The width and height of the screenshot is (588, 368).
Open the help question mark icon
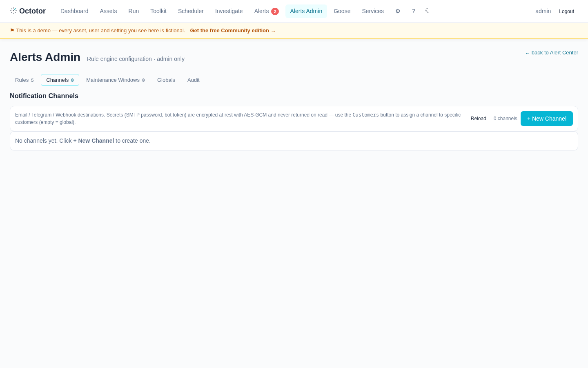[x=414, y=11]
